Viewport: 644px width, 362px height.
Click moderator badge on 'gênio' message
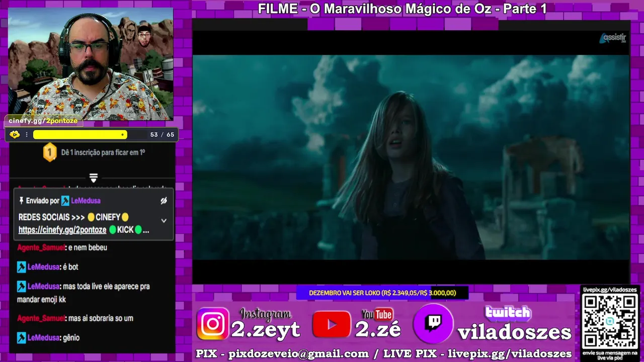[x=21, y=338]
